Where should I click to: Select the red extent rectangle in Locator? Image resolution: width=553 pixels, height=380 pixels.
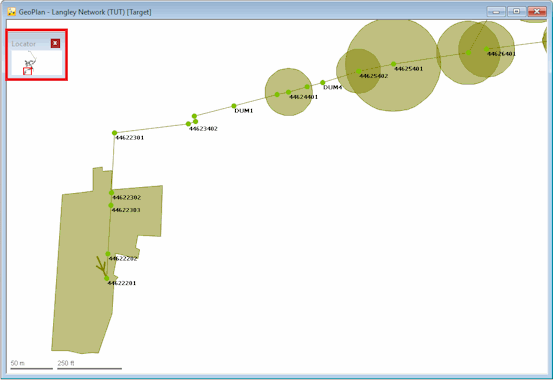[28, 71]
